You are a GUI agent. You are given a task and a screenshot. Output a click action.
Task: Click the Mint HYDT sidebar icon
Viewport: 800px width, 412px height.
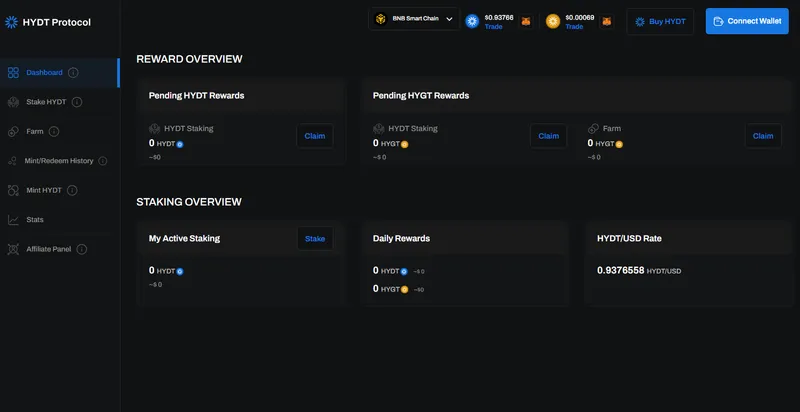[x=13, y=190]
